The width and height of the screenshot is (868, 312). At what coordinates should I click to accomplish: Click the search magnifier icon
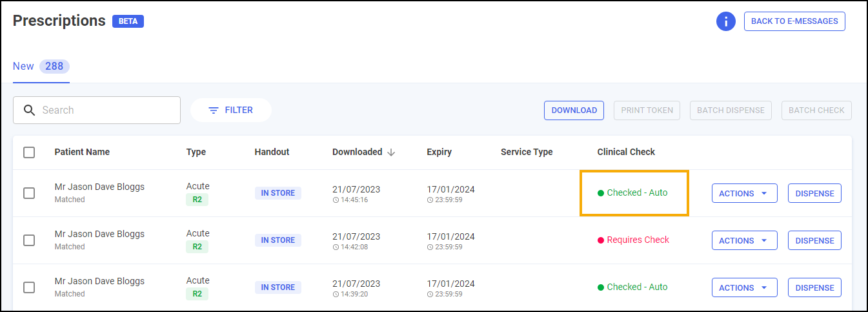click(29, 110)
